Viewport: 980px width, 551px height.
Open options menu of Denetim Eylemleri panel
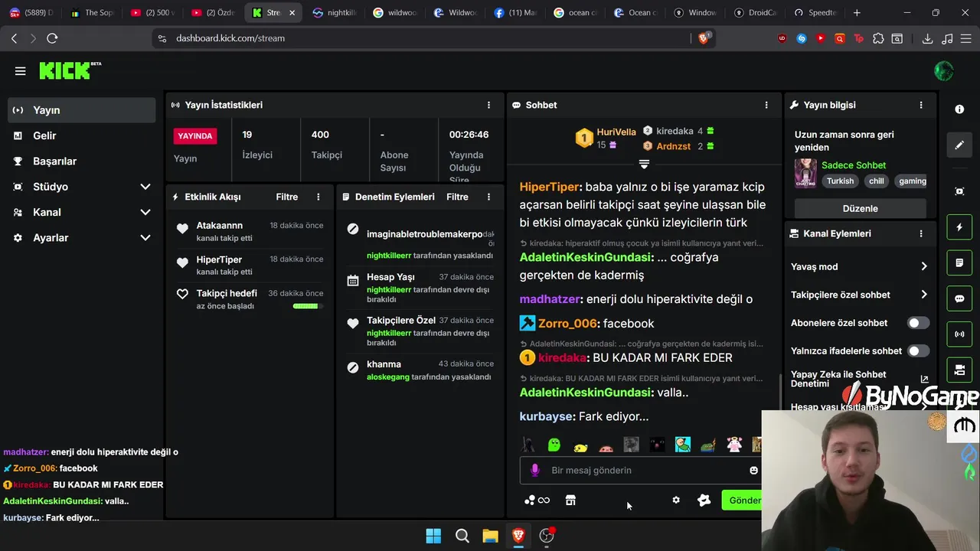(x=488, y=197)
